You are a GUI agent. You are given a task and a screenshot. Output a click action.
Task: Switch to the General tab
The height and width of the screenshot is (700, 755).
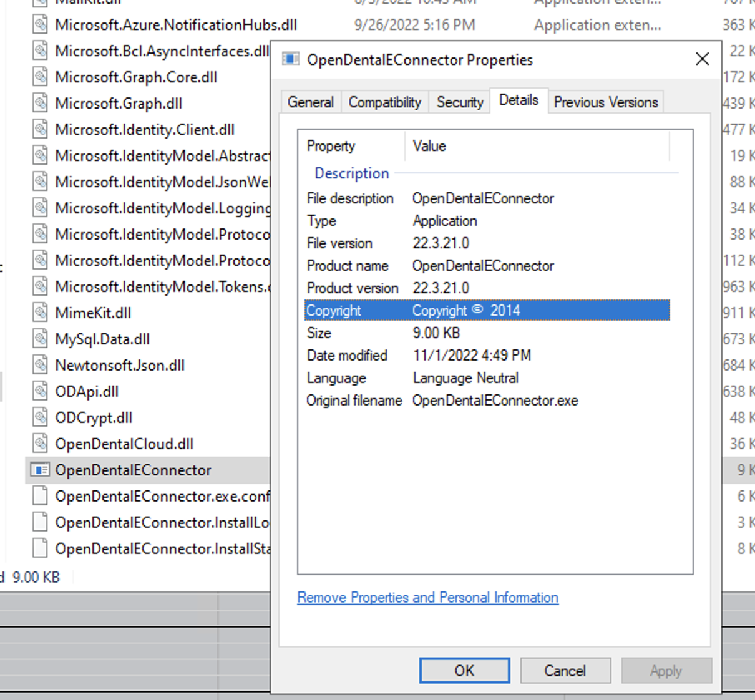[x=311, y=102]
